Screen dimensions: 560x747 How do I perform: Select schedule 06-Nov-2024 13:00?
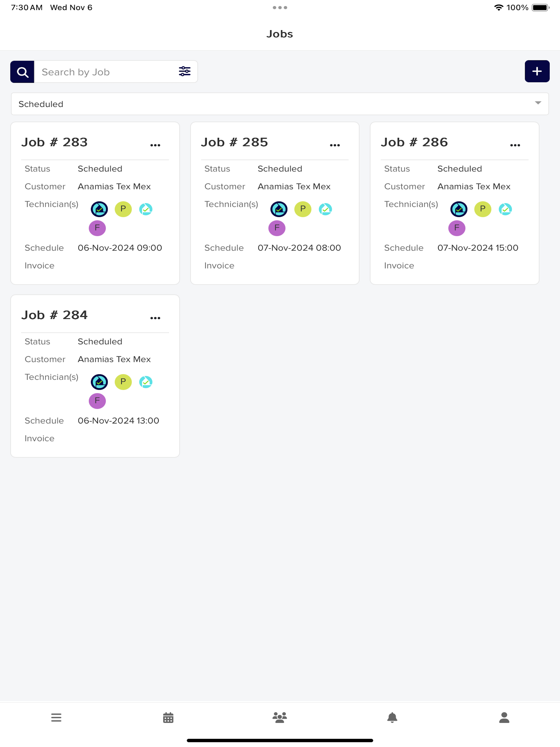pyautogui.click(x=118, y=421)
